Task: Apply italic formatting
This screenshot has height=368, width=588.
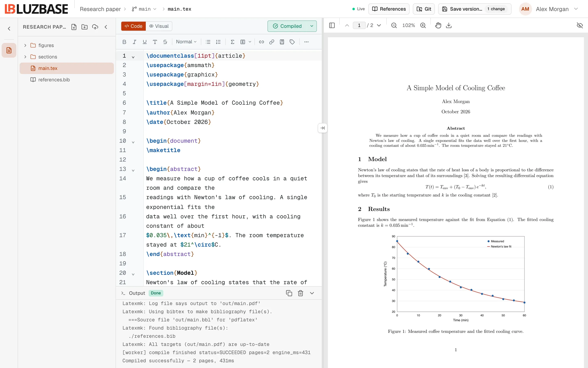Action: pyautogui.click(x=134, y=42)
